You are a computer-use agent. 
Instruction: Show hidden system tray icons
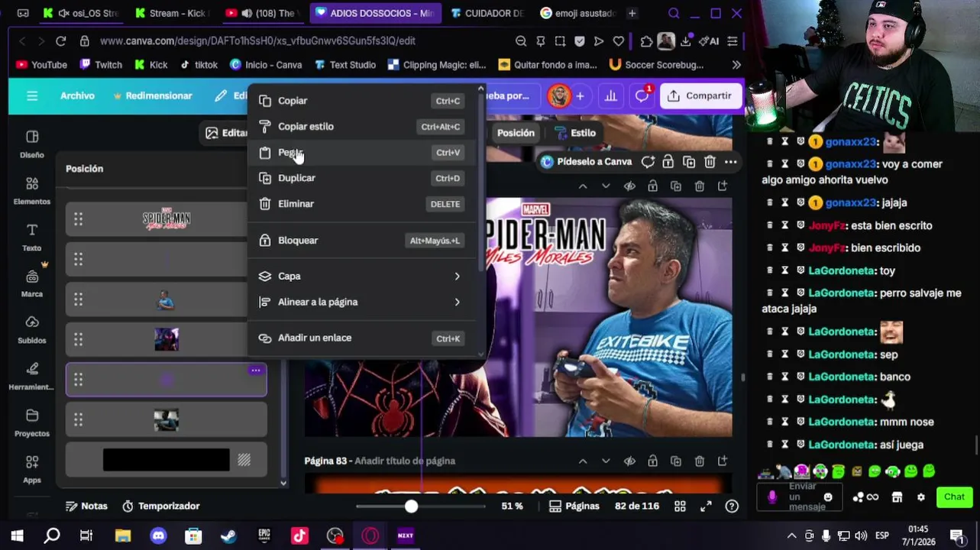[791, 535]
